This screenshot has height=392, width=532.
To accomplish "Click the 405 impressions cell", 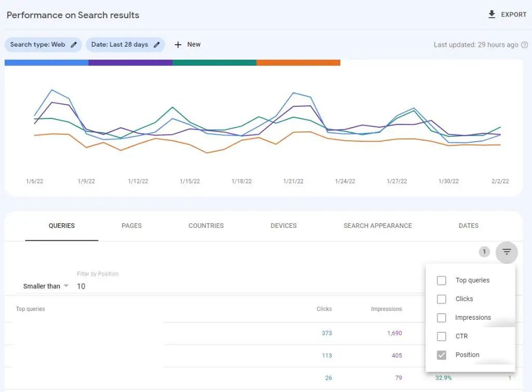I will (x=396, y=355).
